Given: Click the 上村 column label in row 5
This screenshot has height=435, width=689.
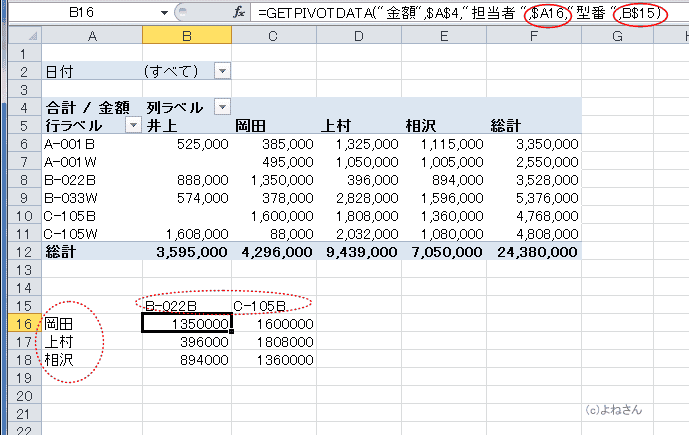Looking at the screenshot, I should [x=336, y=126].
